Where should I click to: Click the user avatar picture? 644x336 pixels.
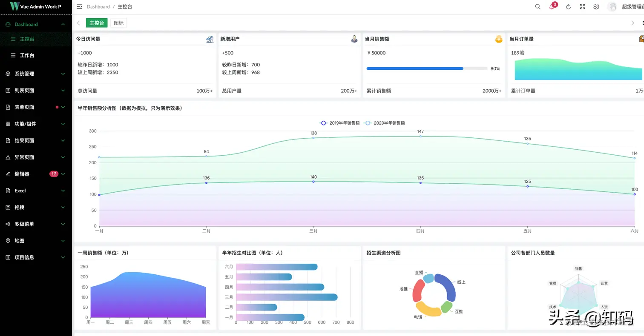[612, 7]
